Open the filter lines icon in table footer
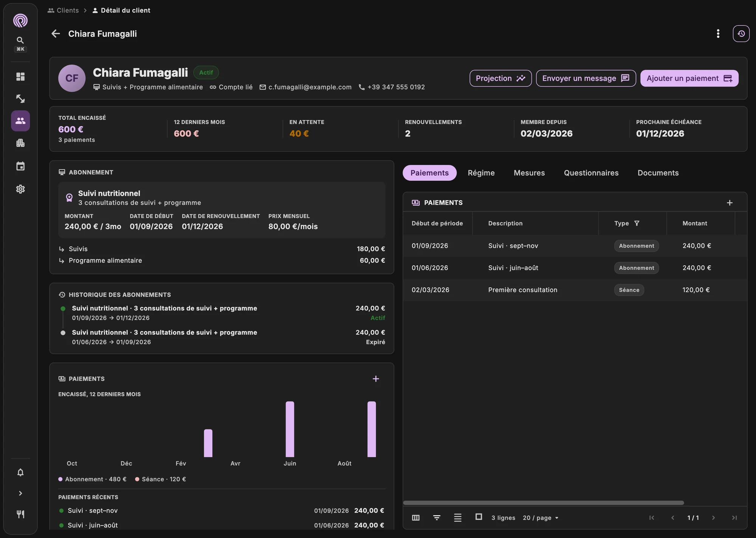 click(437, 518)
